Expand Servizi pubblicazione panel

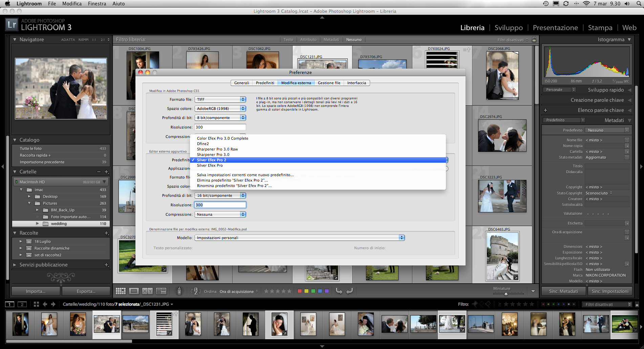15,265
